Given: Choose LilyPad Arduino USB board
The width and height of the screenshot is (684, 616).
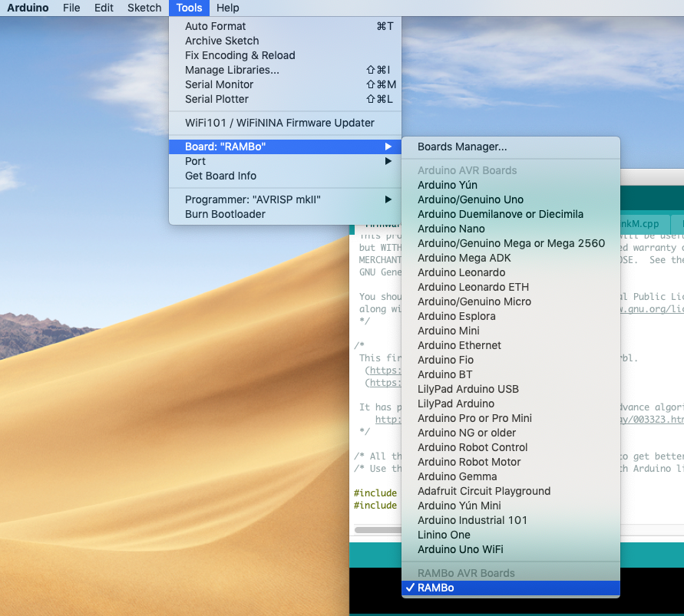Looking at the screenshot, I should pos(511,389).
